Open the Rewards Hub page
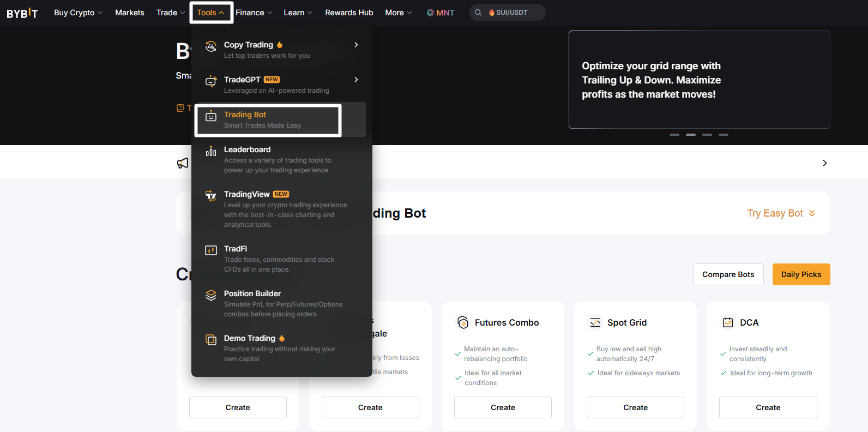 [349, 13]
